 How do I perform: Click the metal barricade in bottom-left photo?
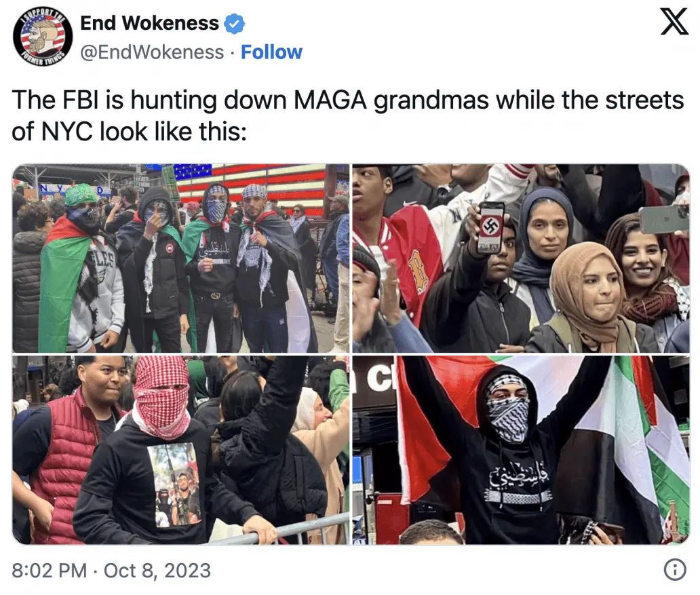pyautogui.click(x=286, y=529)
